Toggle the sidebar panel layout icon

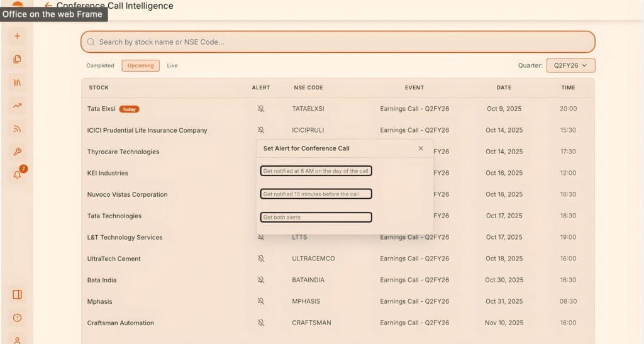[17, 294]
